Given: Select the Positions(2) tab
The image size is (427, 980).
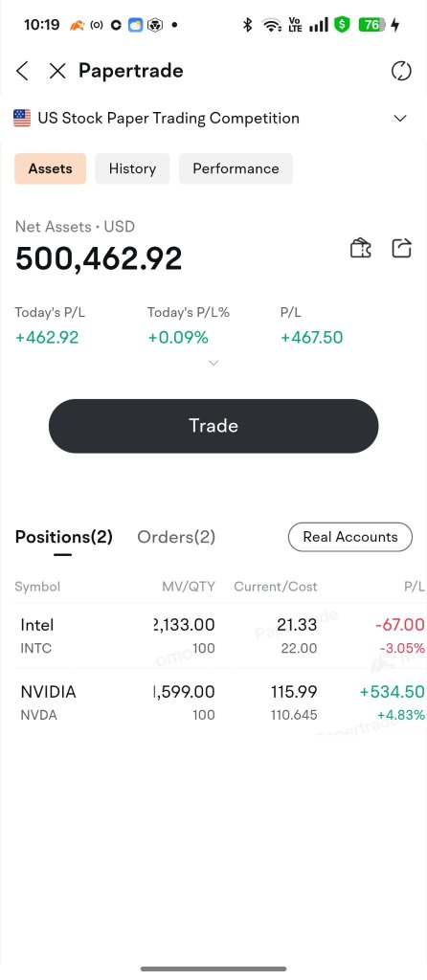Looking at the screenshot, I should [64, 537].
